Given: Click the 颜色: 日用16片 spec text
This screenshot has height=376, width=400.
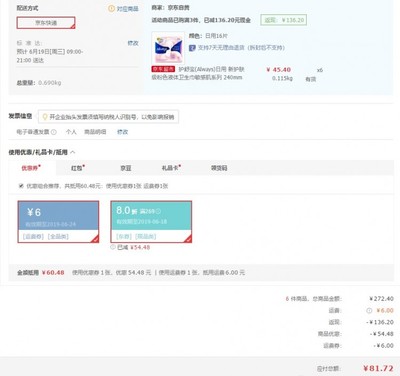Looking at the screenshot, I should pyautogui.click(x=208, y=36).
